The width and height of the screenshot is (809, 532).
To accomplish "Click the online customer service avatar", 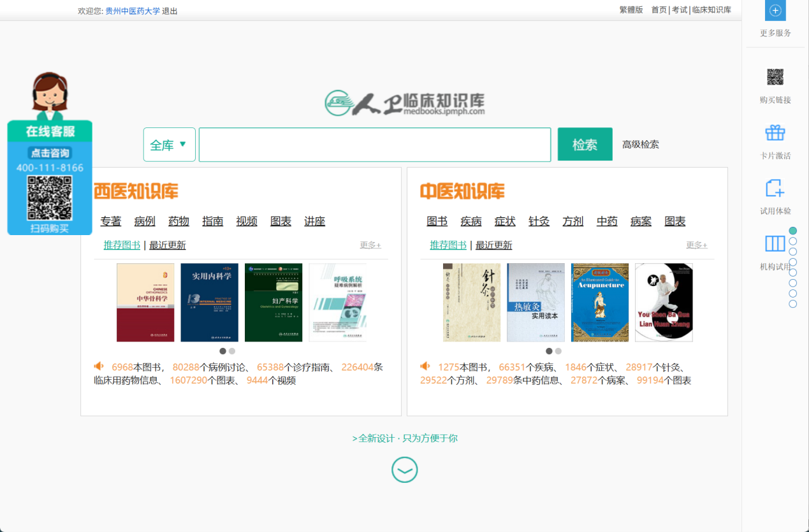I will [50, 96].
